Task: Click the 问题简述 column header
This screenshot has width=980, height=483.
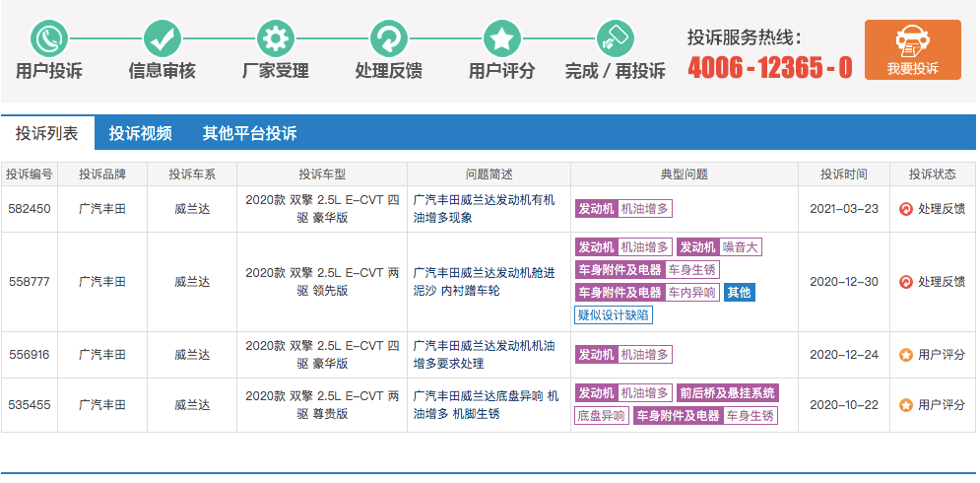Action: [x=489, y=174]
